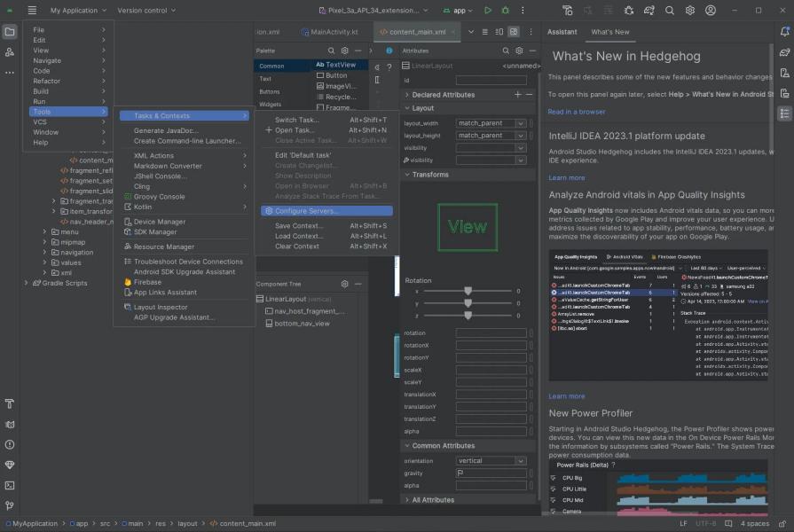Expand Gradle Scripts node
Viewport: 794px width, 532px height.
27,283
